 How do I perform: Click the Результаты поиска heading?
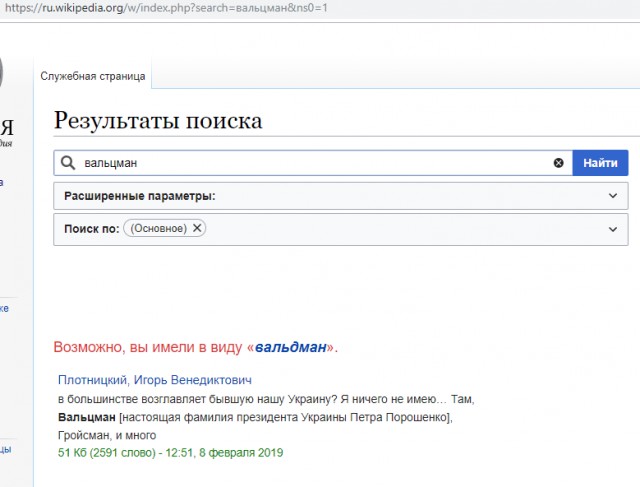coord(158,120)
